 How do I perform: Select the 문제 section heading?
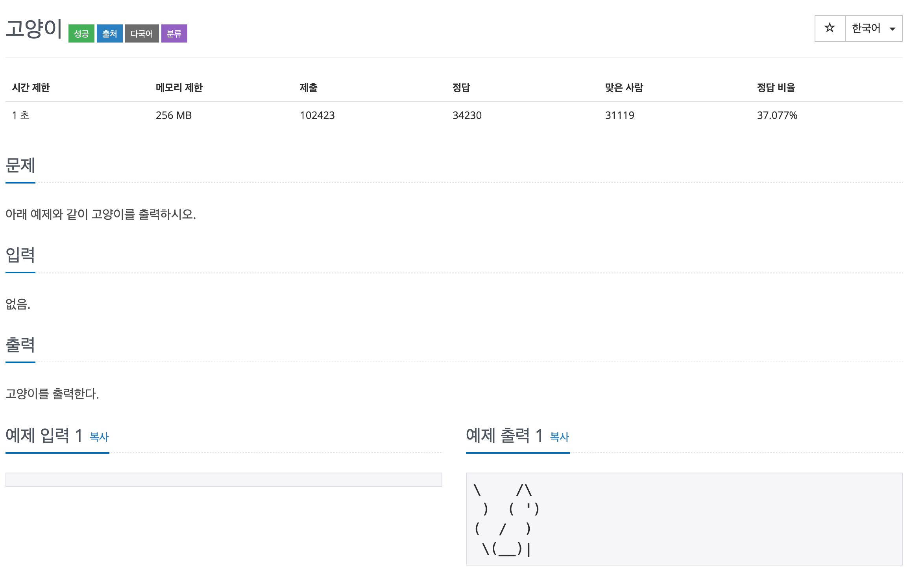[x=20, y=165]
